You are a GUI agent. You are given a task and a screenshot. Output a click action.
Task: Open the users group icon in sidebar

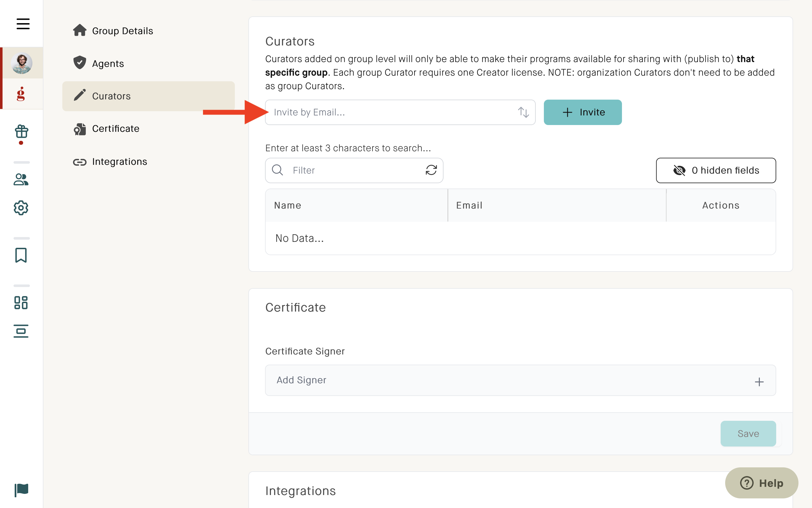(21, 179)
